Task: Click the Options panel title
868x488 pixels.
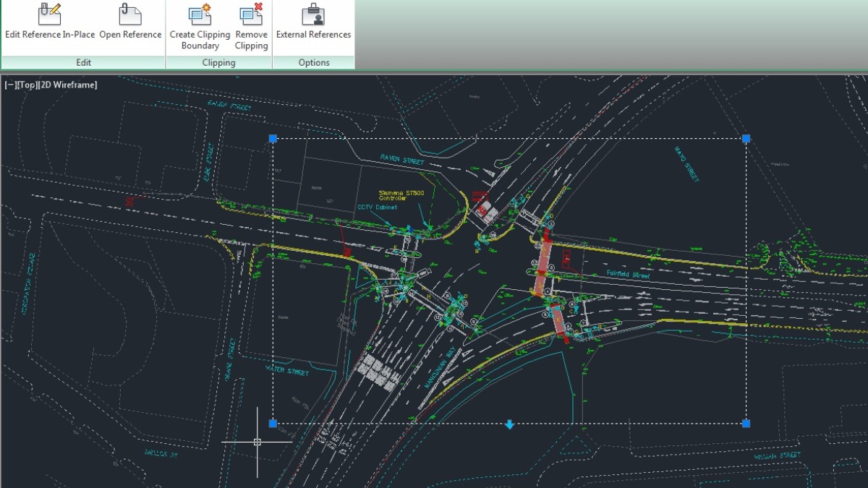Action: tap(314, 63)
